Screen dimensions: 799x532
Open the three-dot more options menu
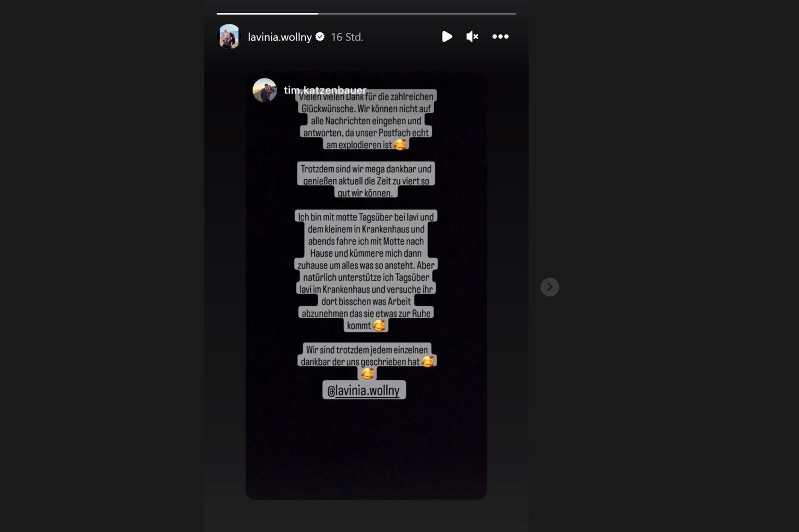pos(500,37)
